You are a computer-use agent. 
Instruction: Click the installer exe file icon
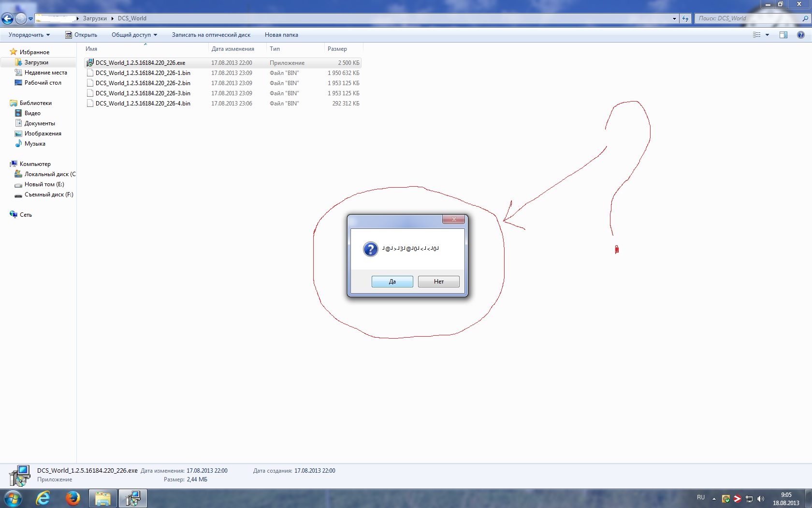(90, 63)
